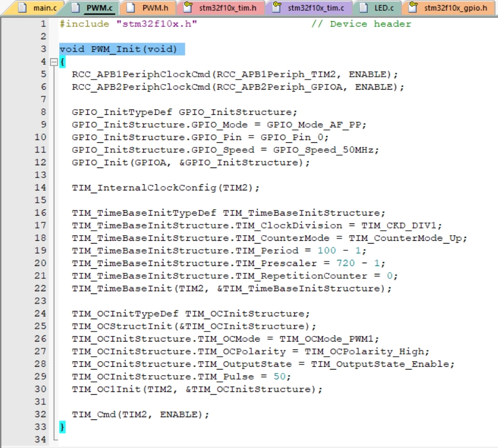Click the PWM.c file icon
Screen dimensions: 498x448
(x=76, y=8)
